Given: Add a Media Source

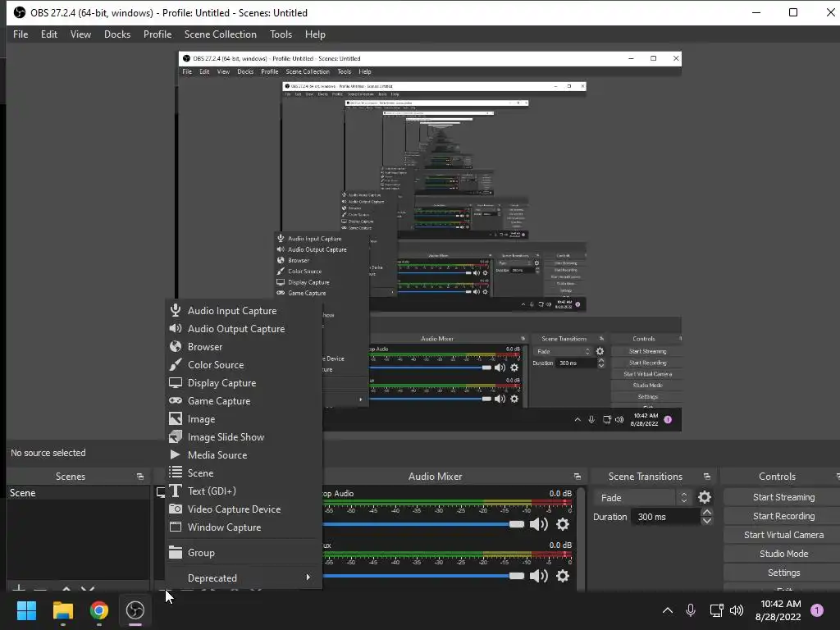Looking at the screenshot, I should pyautogui.click(x=244, y=454).
